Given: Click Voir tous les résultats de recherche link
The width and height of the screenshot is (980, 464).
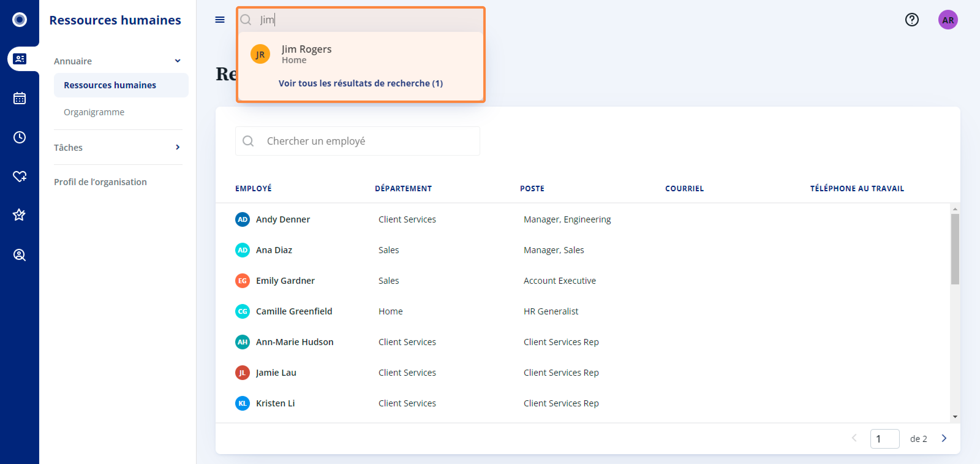Looking at the screenshot, I should pyautogui.click(x=361, y=83).
